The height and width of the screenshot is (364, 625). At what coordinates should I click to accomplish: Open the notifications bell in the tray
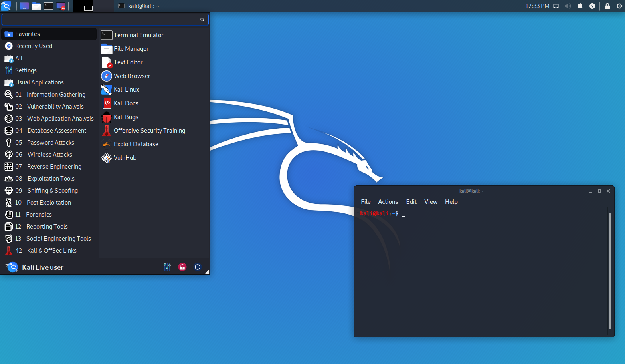pos(580,6)
